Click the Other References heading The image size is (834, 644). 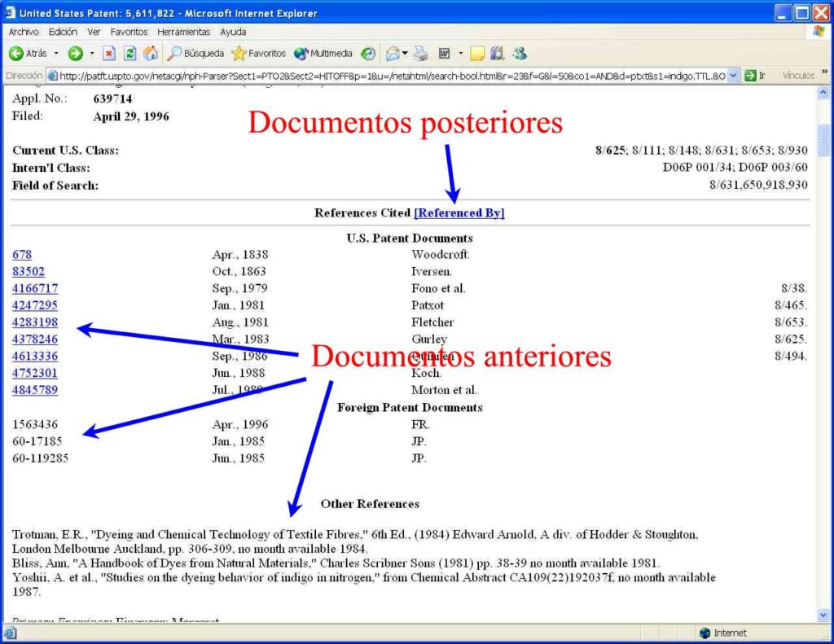pyautogui.click(x=371, y=504)
